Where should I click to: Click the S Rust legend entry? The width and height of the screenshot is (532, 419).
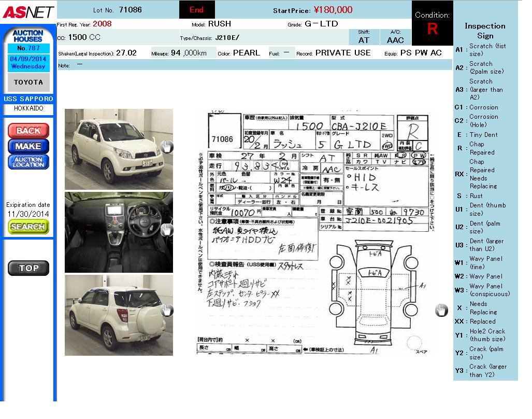(x=469, y=196)
